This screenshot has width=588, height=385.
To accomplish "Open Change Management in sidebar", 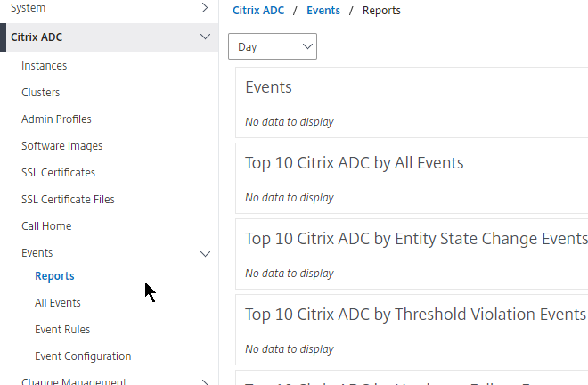I will tap(74, 381).
